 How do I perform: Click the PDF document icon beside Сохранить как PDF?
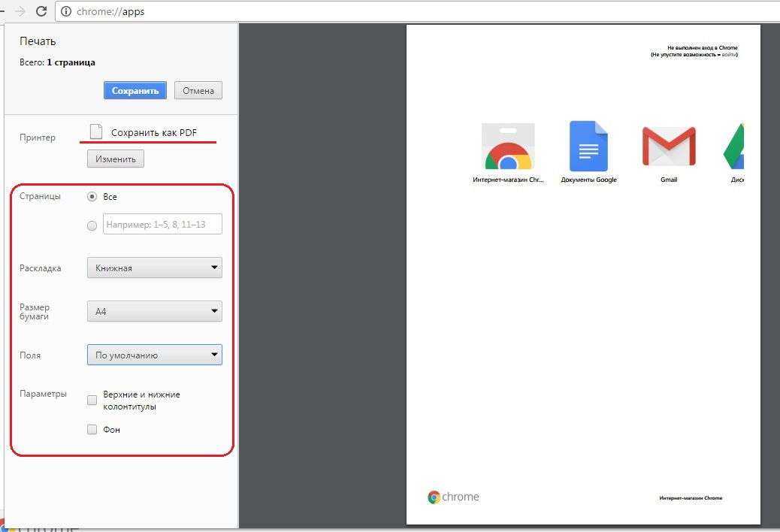point(96,131)
